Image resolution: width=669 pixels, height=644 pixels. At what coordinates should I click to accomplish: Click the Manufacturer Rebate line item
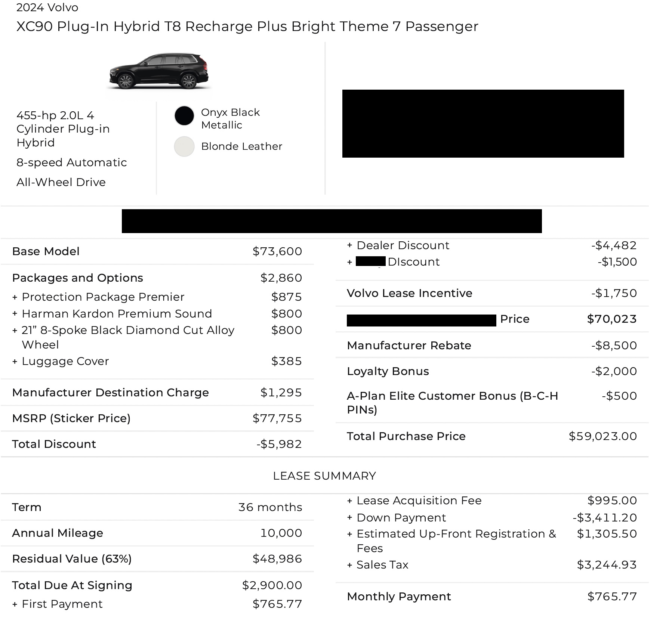pyautogui.click(x=492, y=346)
